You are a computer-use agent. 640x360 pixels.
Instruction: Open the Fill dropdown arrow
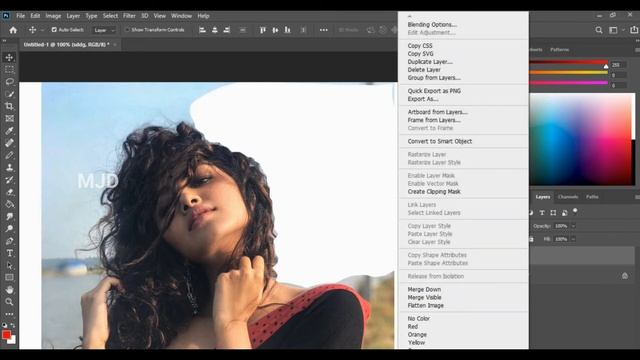coord(573,239)
